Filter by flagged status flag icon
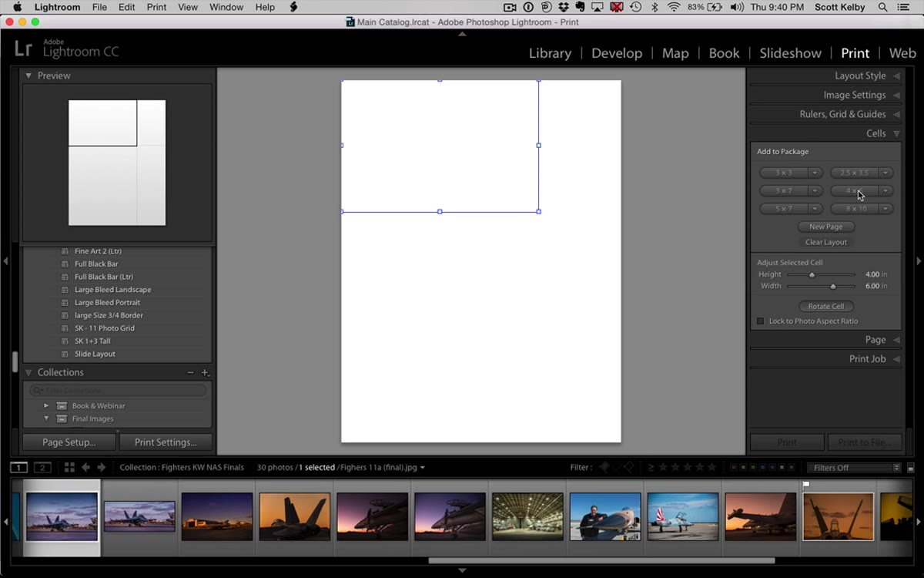Image resolution: width=924 pixels, height=578 pixels. coord(604,467)
